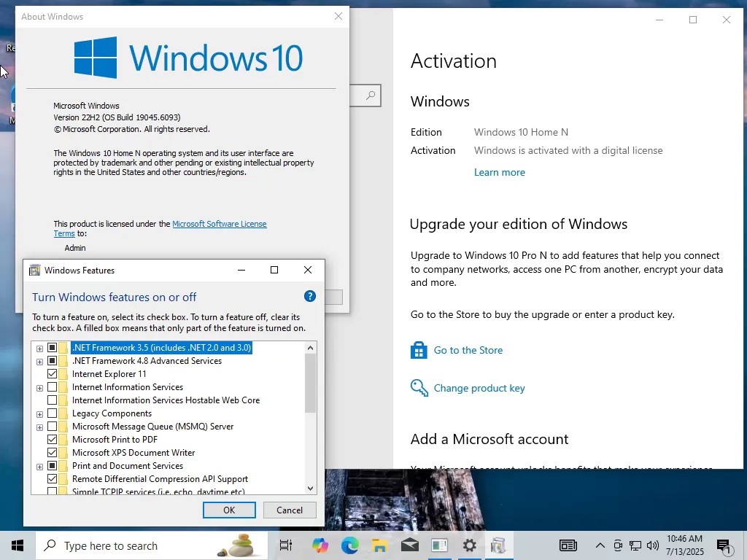The image size is (747, 560).
Task: Open the notification center icon
Action: coord(724,546)
